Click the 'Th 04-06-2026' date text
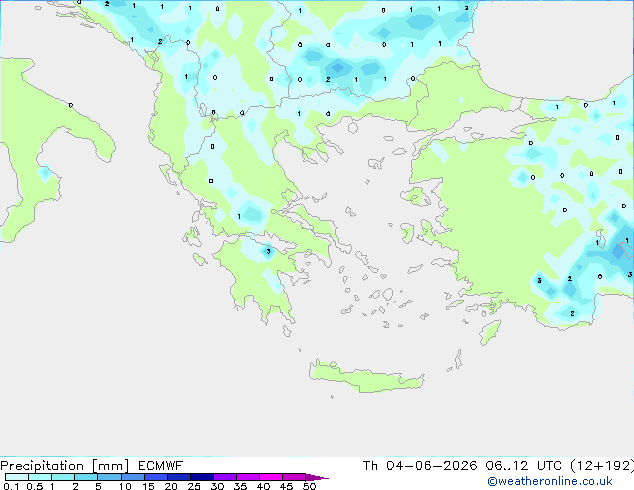Screen dimensions: 634x490 [420, 466]
